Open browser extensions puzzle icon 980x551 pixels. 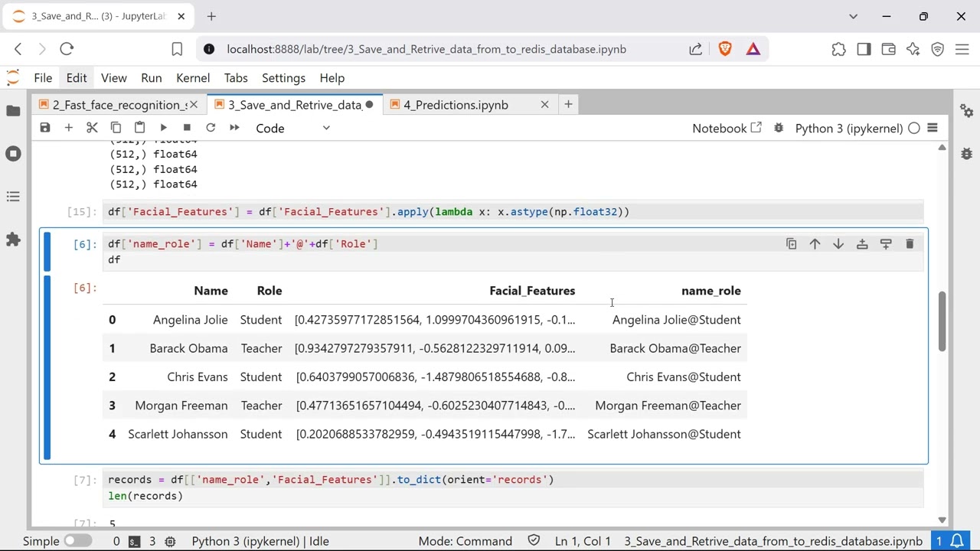point(839,49)
